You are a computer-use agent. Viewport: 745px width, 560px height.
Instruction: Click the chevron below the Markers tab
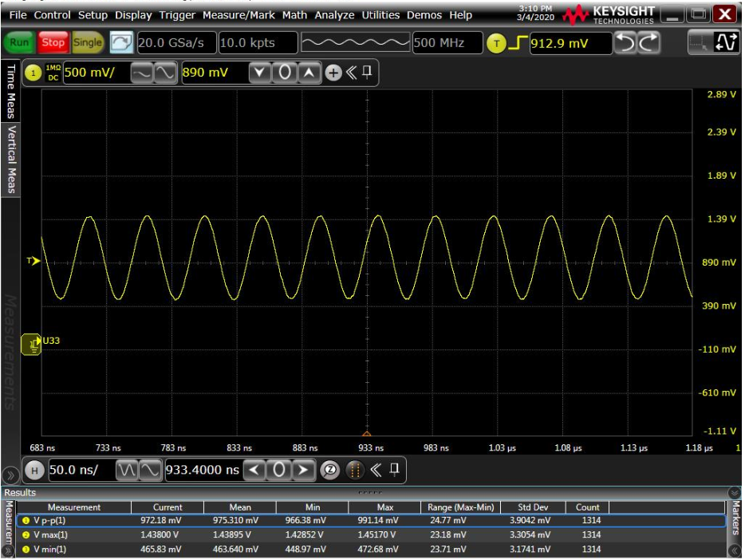[x=735, y=550]
